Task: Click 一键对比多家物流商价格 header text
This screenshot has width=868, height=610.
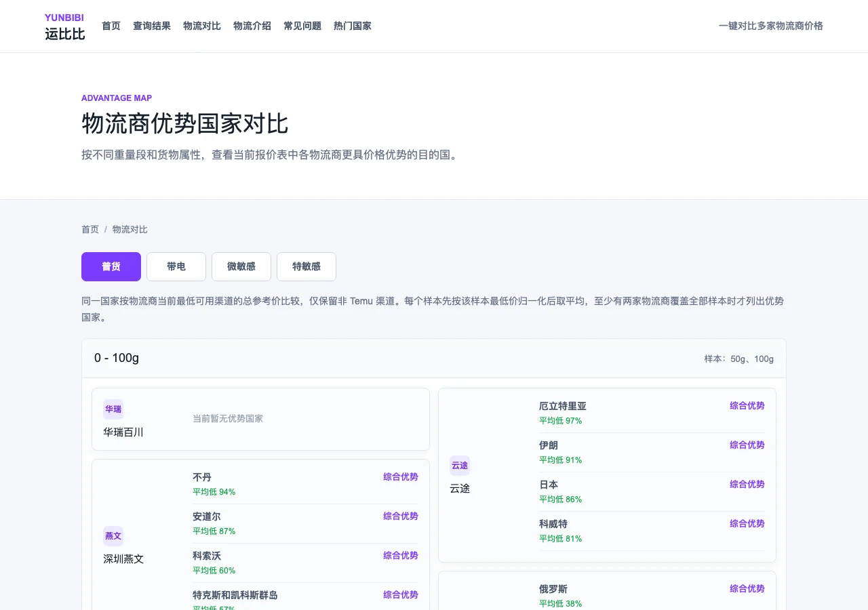Action: 771,26
